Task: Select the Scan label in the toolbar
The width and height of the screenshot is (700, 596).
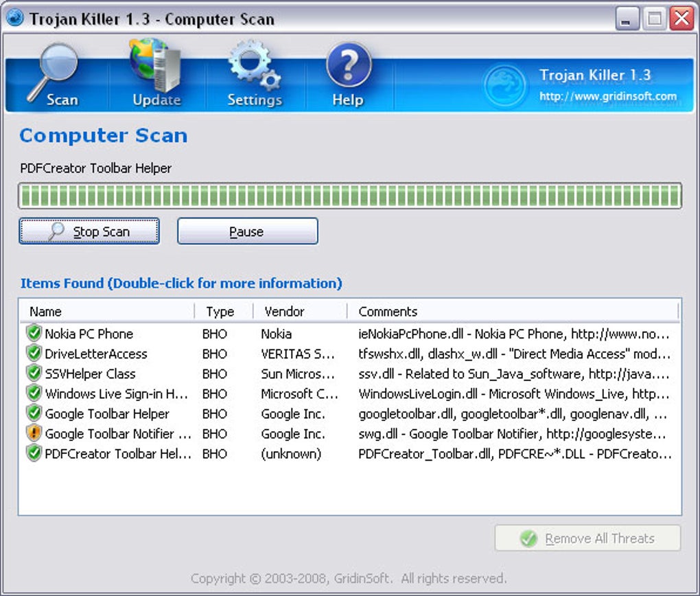Action: (62, 99)
